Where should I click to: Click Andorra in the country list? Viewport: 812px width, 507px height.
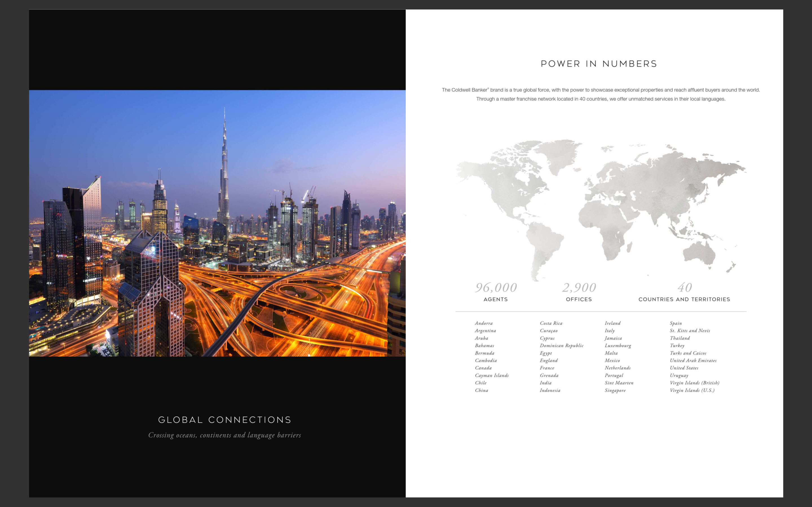(484, 323)
